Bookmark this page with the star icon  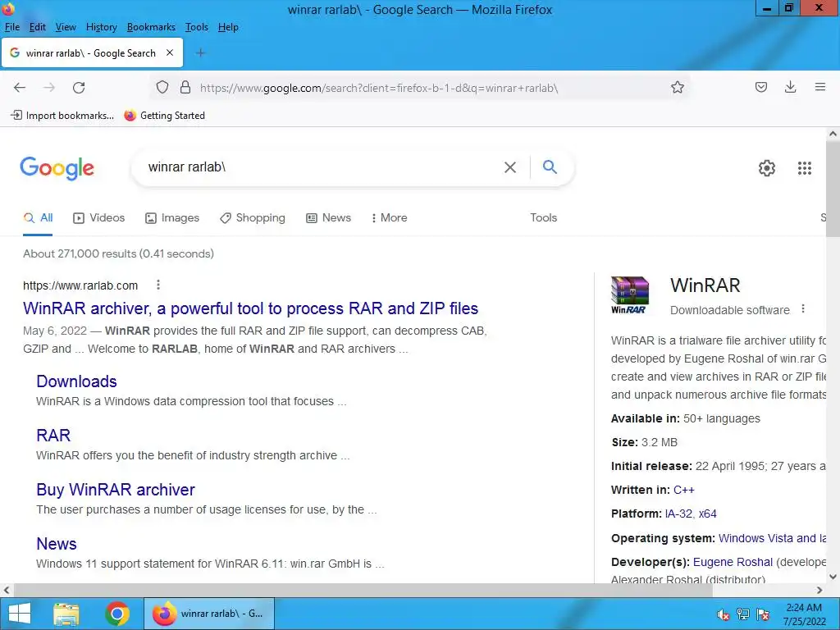(677, 87)
